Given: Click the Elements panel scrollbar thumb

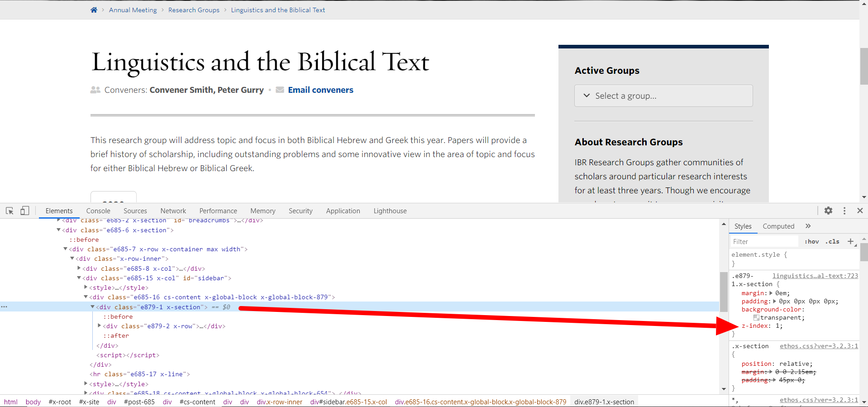Looking at the screenshot, I should click(724, 292).
